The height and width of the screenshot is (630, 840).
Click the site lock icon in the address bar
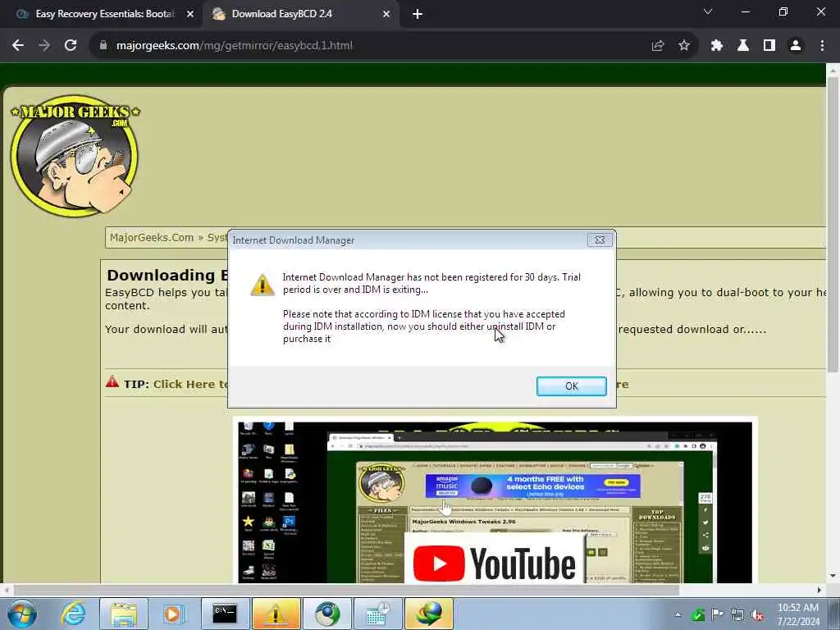click(103, 46)
